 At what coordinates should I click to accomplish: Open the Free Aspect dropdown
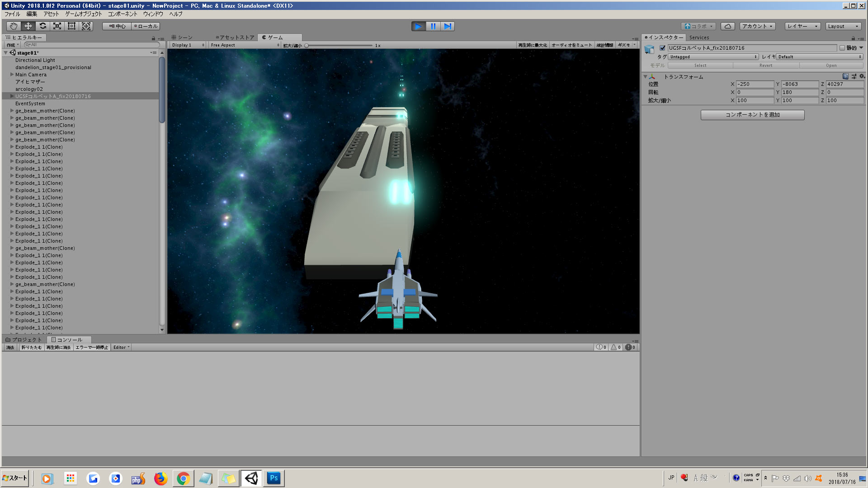tap(245, 45)
